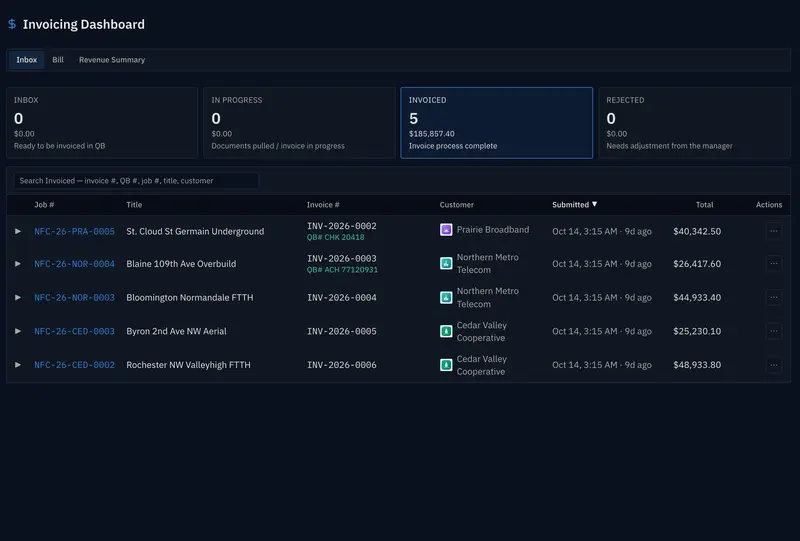The height and width of the screenshot is (541, 800).
Task: Expand the NFC-26-NOR-0003 row
Action: tap(18, 297)
